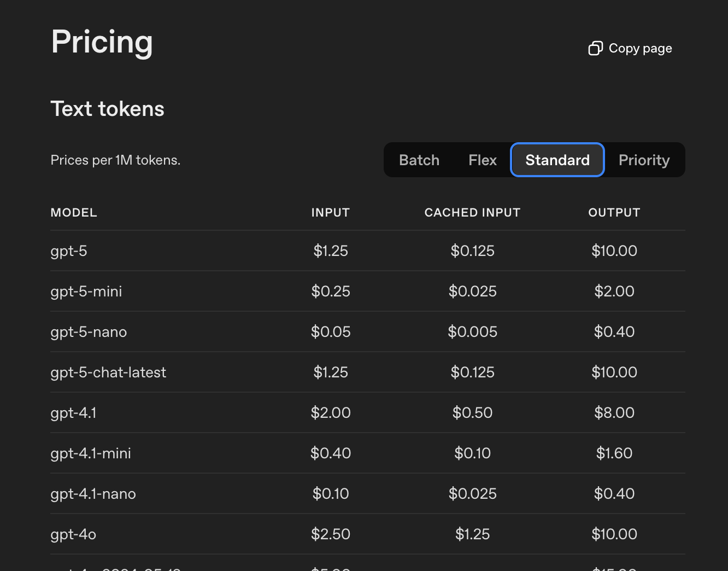Viewport: 728px width, 571px height.
Task: Click the Copy page text label
Action: tap(640, 49)
